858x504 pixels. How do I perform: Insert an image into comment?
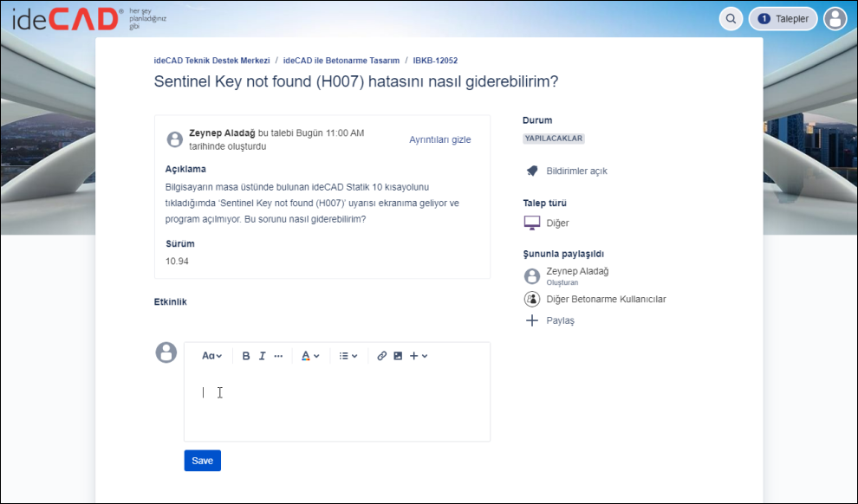(398, 356)
